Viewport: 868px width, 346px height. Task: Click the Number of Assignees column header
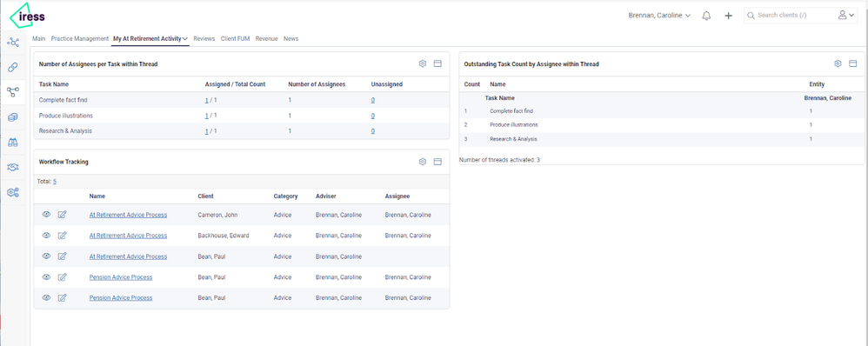click(x=317, y=84)
